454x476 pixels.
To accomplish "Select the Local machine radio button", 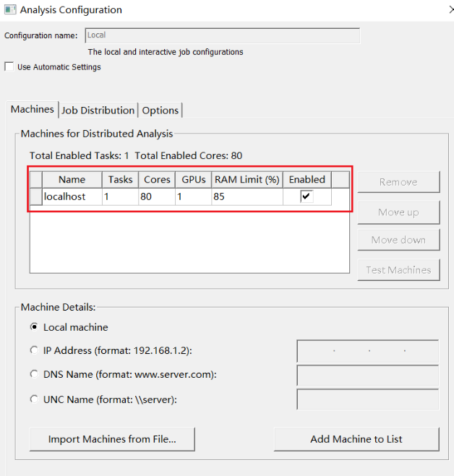I will [34, 327].
